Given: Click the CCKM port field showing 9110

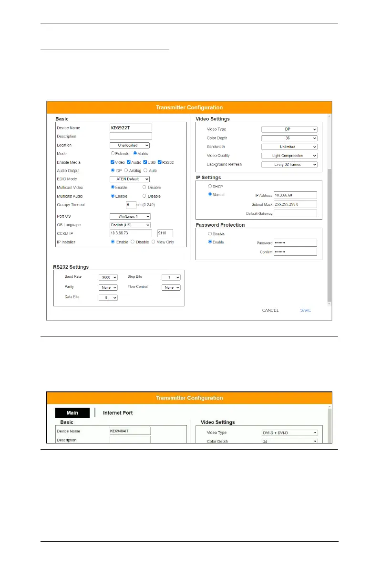Looking at the screenshot, I should [x=165, y=233].
